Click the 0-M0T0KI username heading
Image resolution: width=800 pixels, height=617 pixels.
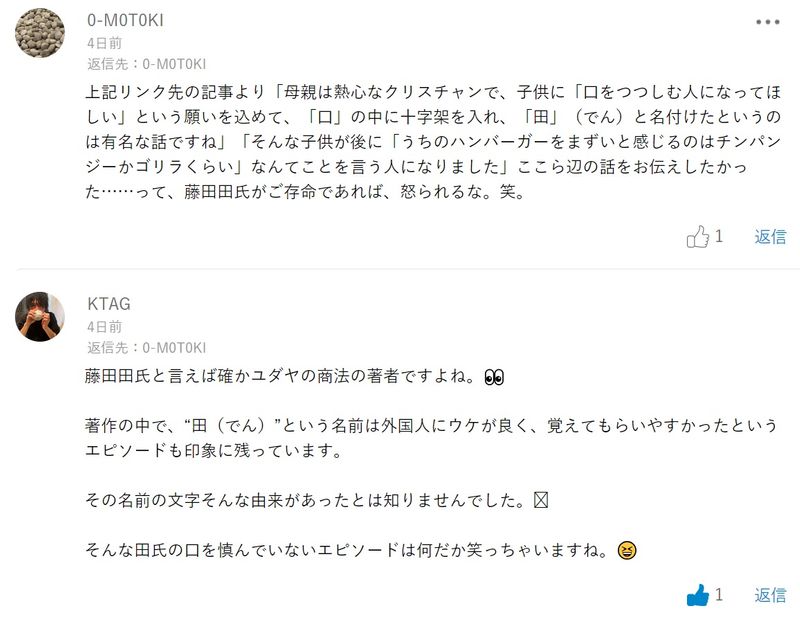click(125, 20)
